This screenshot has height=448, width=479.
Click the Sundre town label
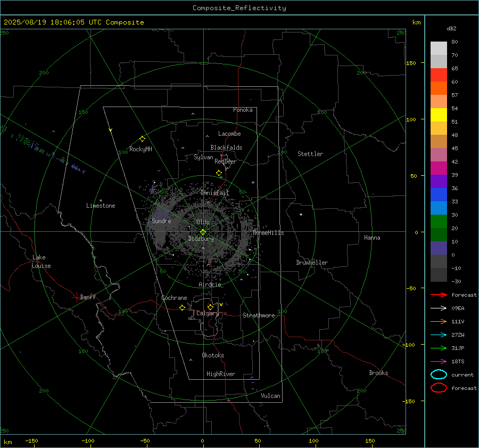(161, 221)
